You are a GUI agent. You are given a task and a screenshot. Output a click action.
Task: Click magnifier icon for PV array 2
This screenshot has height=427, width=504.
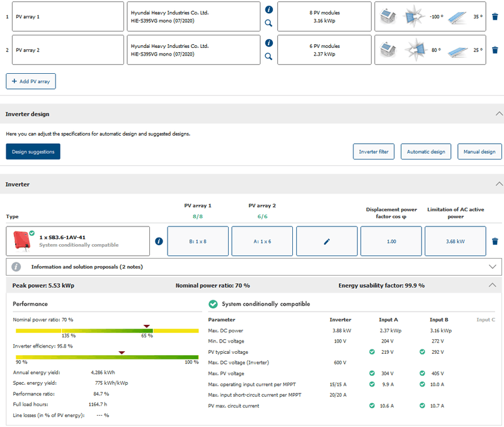pyautogui.click(x=268, y=56)
